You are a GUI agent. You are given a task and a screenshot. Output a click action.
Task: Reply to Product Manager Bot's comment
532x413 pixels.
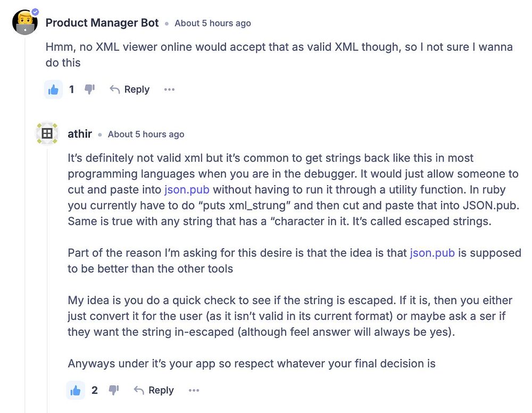coord(129,90)
